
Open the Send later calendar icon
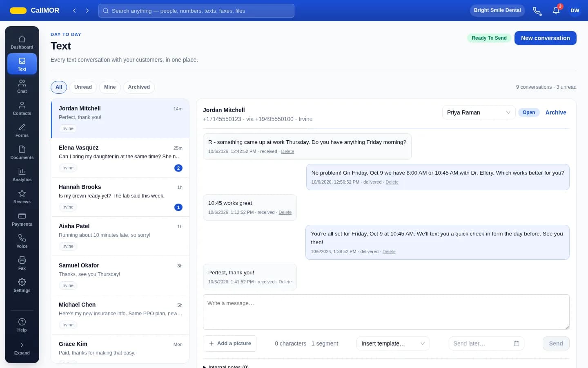(517, 343)
